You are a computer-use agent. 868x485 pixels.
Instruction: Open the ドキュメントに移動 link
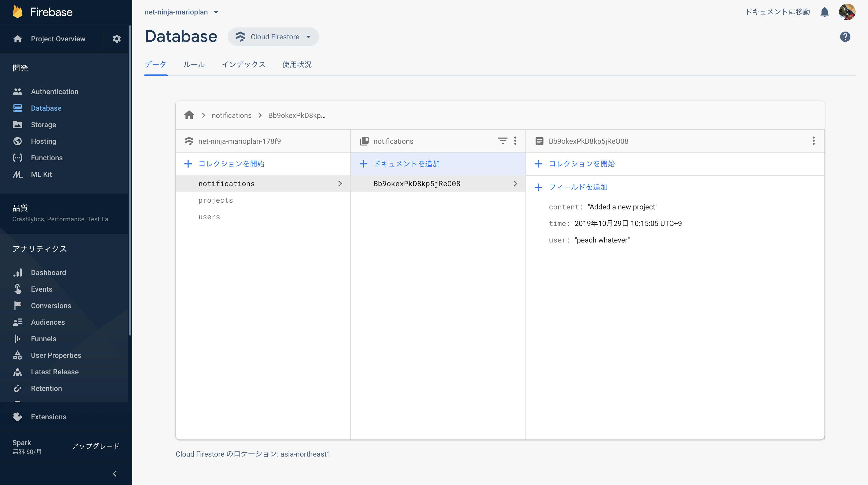pos(777,12)
